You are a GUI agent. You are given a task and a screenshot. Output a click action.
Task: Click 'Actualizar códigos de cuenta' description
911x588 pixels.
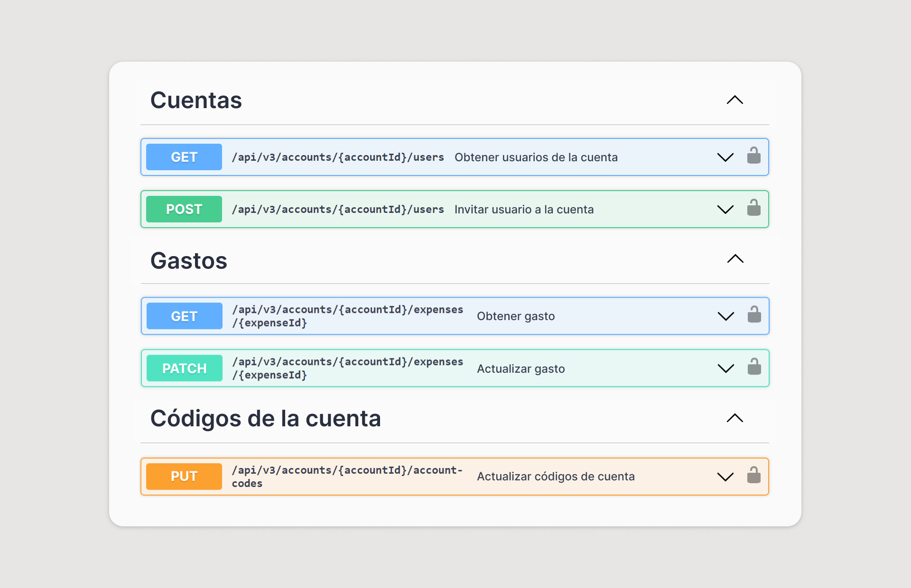556,477
